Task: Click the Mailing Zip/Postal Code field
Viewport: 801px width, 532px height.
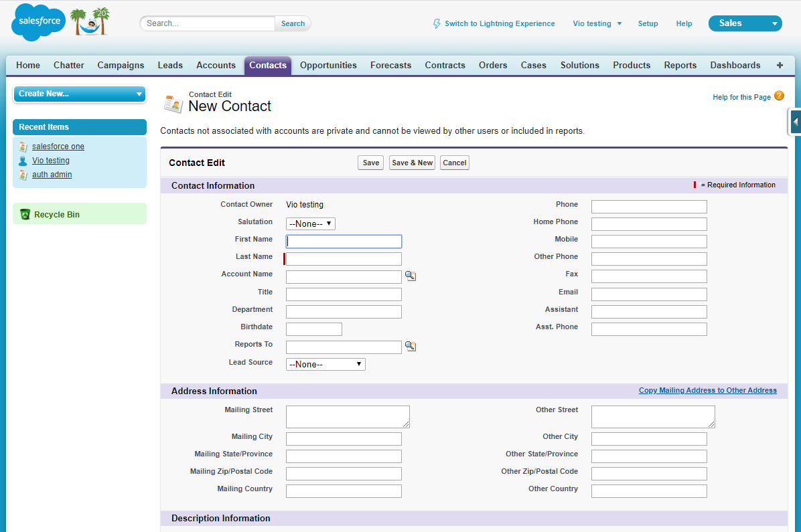Action: pos(344,473)
